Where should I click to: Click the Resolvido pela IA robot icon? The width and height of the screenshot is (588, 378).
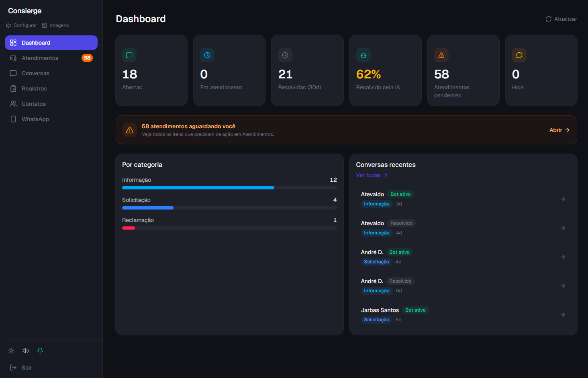pos(363,55)
